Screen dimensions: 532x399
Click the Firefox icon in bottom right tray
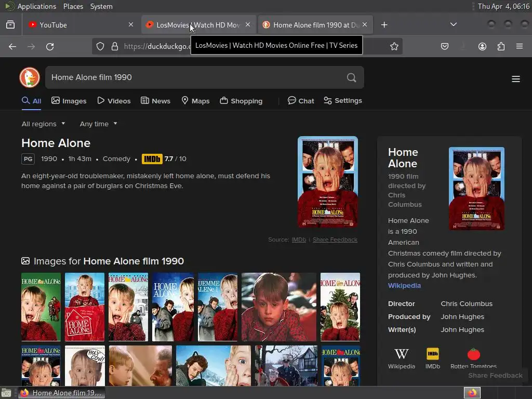[x=472, y=393]
